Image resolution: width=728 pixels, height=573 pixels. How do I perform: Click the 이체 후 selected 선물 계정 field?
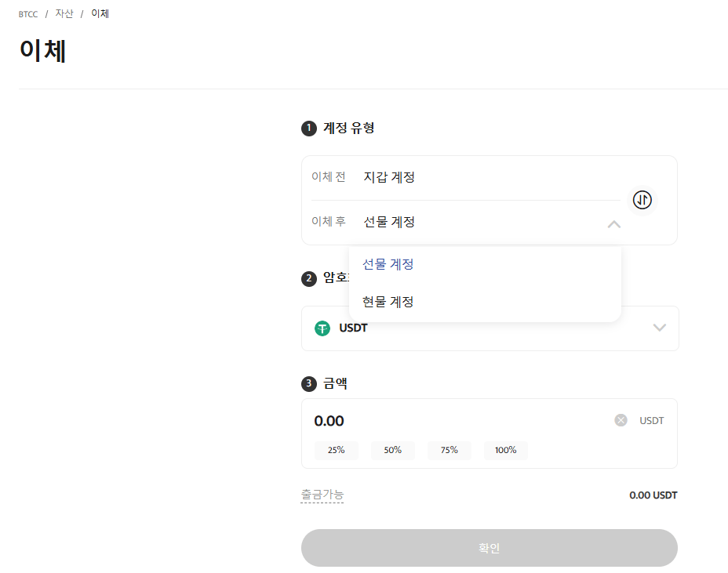point(389,222)
